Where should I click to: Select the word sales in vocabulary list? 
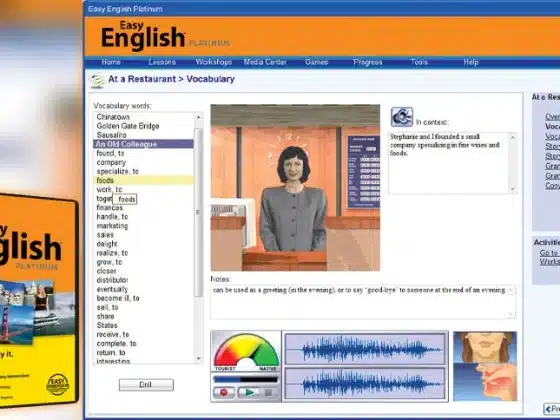tap(105, 235)
